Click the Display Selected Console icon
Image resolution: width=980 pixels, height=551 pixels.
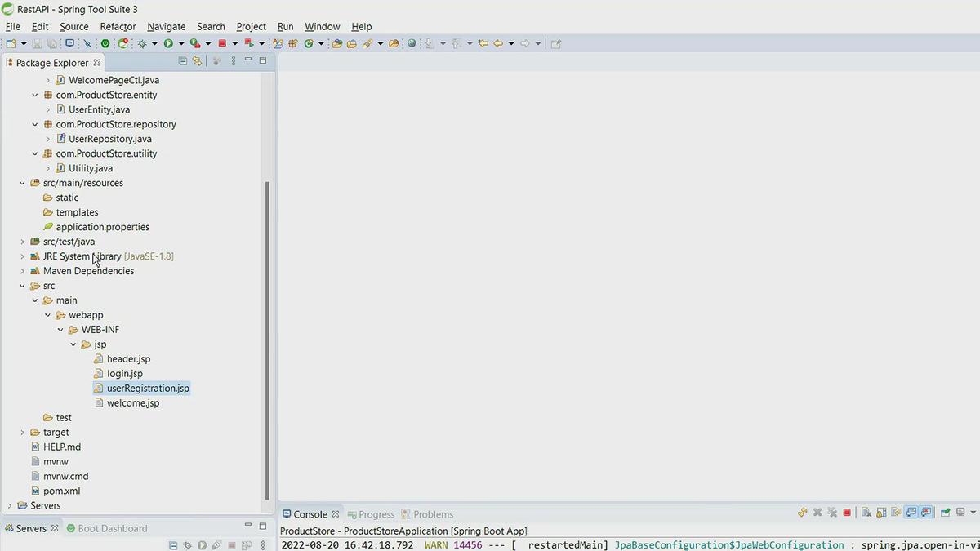[960, 513]
